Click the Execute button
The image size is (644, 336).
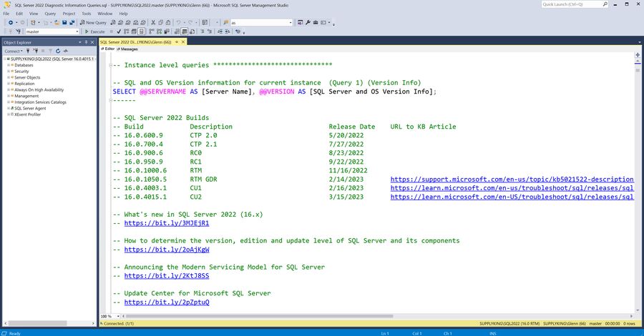[95, 31]
